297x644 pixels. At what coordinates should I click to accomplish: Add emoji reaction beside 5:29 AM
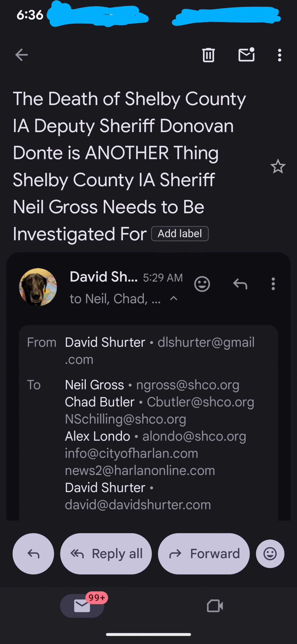coord(202,284)
